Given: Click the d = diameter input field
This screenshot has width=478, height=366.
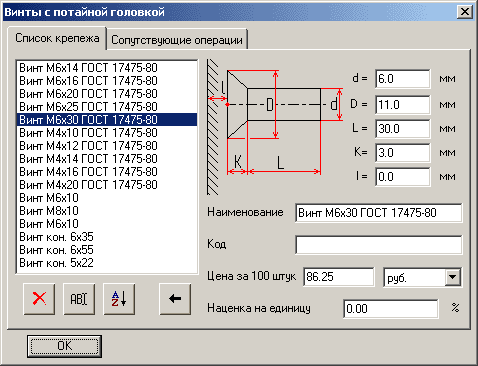Looking at the screenshot, I should pos(403,79).
